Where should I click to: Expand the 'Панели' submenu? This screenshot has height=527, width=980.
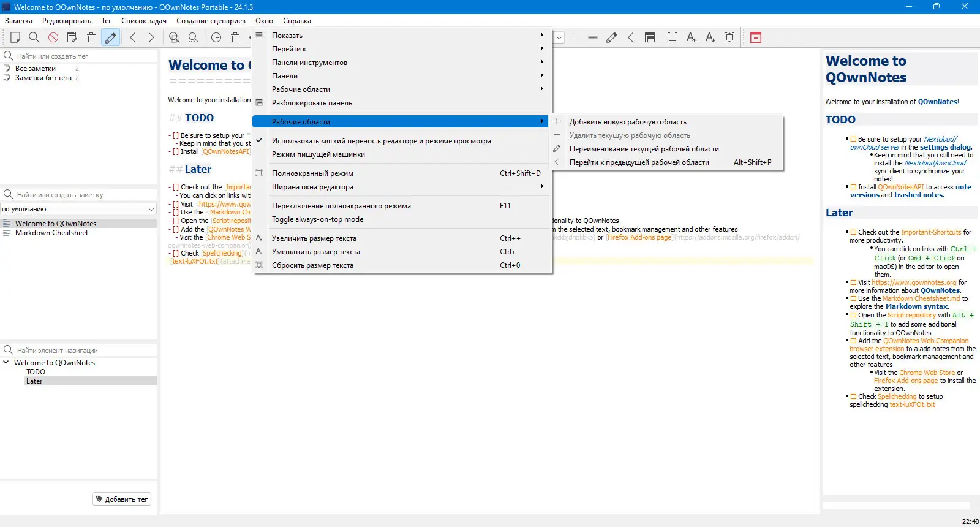pyautogui.click(x=402, y=76)
